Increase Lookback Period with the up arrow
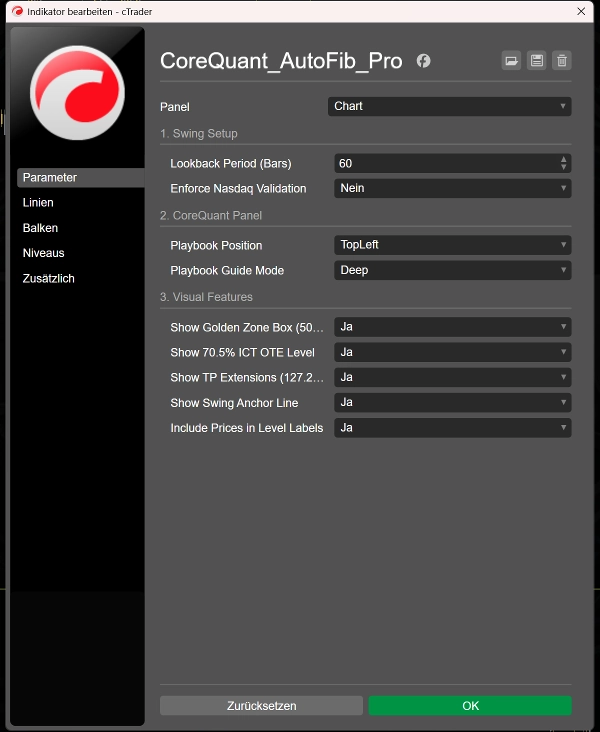This screenshot has height=732, width=600. pyautogui.click(x=564, y=160)
